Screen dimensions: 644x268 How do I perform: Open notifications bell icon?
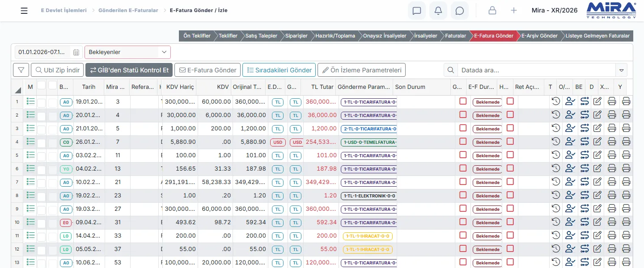click(438, 10)
